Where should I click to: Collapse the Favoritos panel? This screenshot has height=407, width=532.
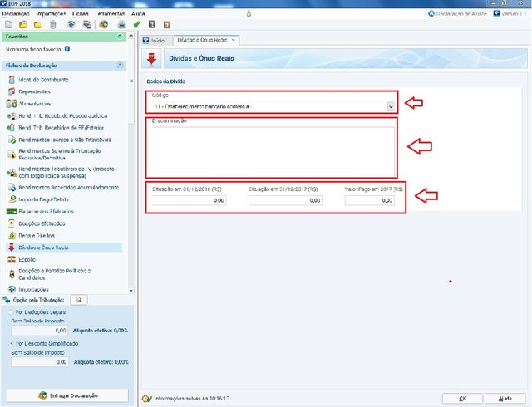point(121,37)
